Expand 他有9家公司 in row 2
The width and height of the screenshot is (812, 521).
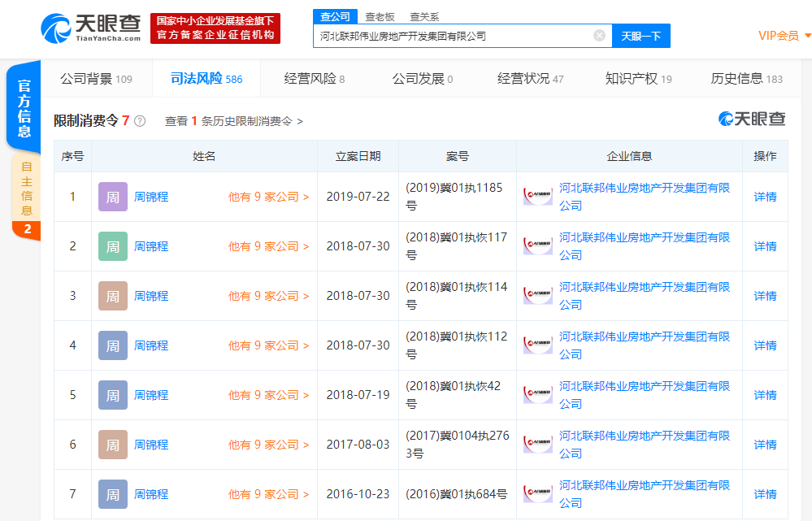[x=269, y=246]
